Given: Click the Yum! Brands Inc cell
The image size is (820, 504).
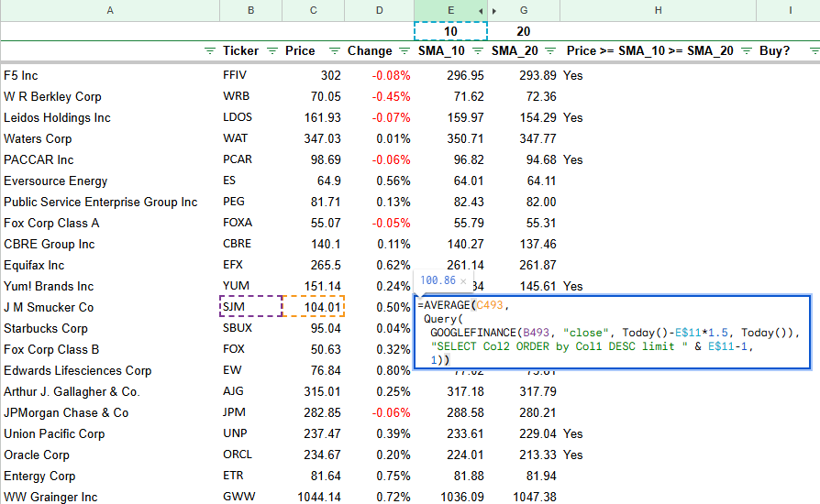Looking at the screenshot, I should tap(110, 286).
